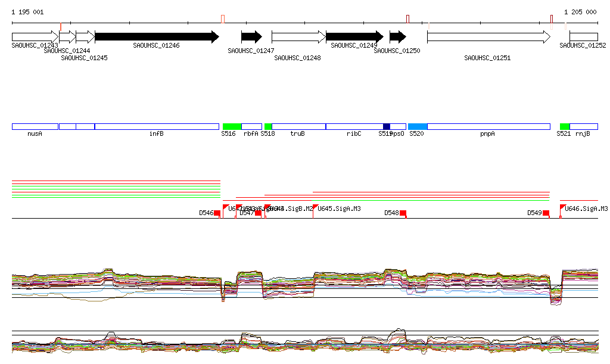Click the SAOUHSC_01250 small black arrow
Image resolution: width=610 pixels, height=364 pixels.
coord(397,37)
